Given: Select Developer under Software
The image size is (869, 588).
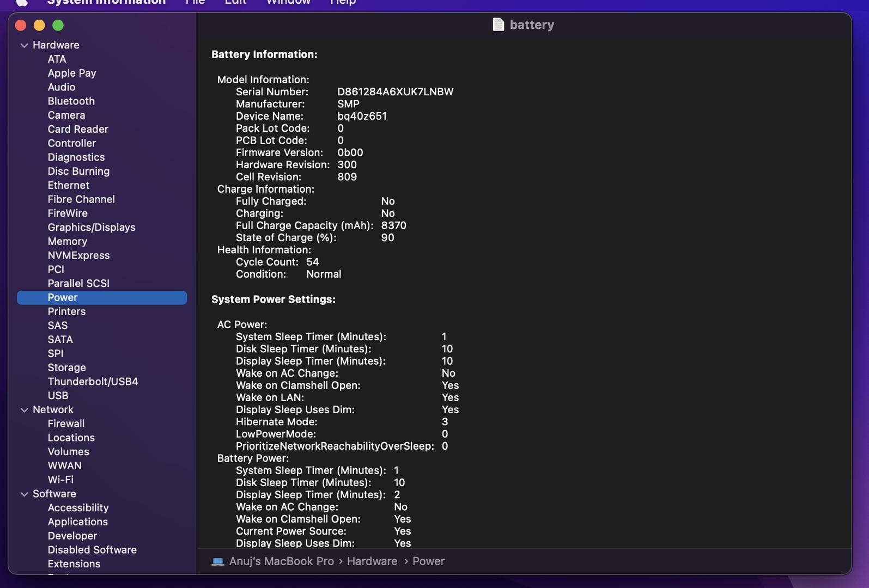Looking at the screenshot, I should [x=72, y=536].
